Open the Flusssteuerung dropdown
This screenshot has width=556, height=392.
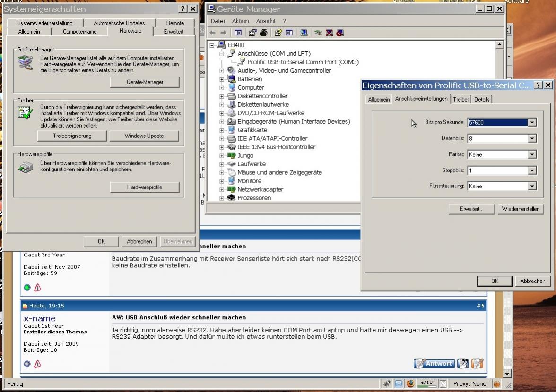pos(532,186)
